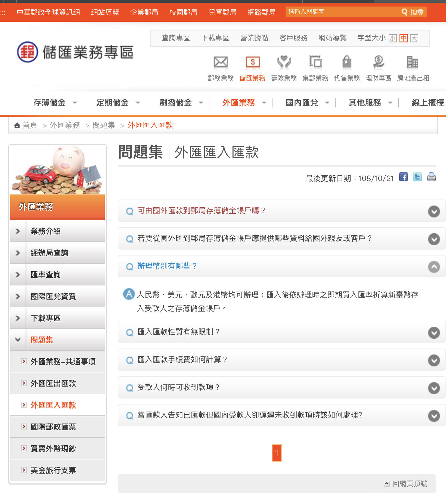Open sidebar item 業務介紹

[x=57, y=231]
